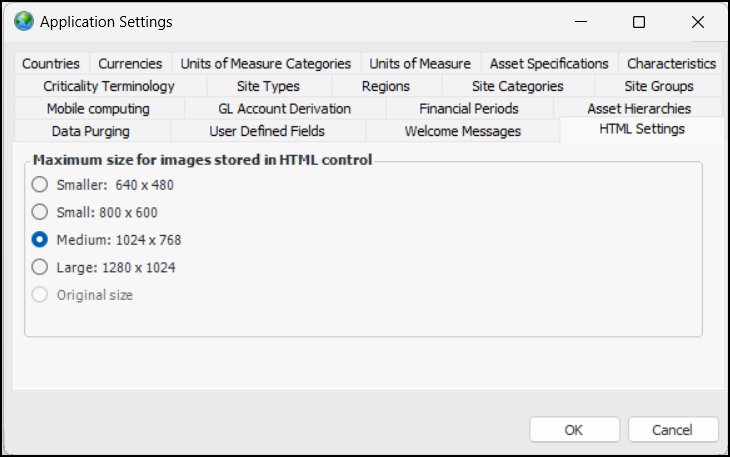Pick the Large 1280 x 1024 option
730x457 pixels.
tap(40, 267)
